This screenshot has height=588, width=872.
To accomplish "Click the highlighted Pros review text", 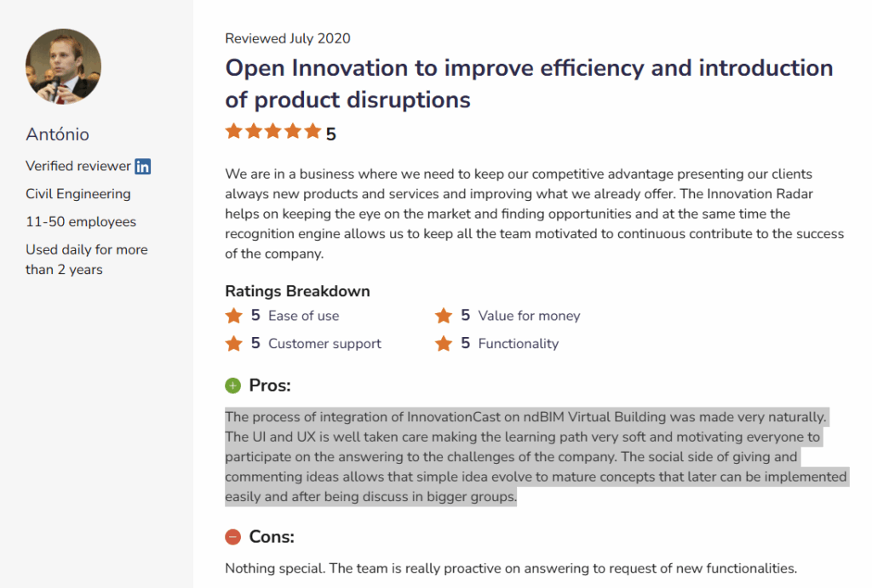I will click(x=536, y=457).
